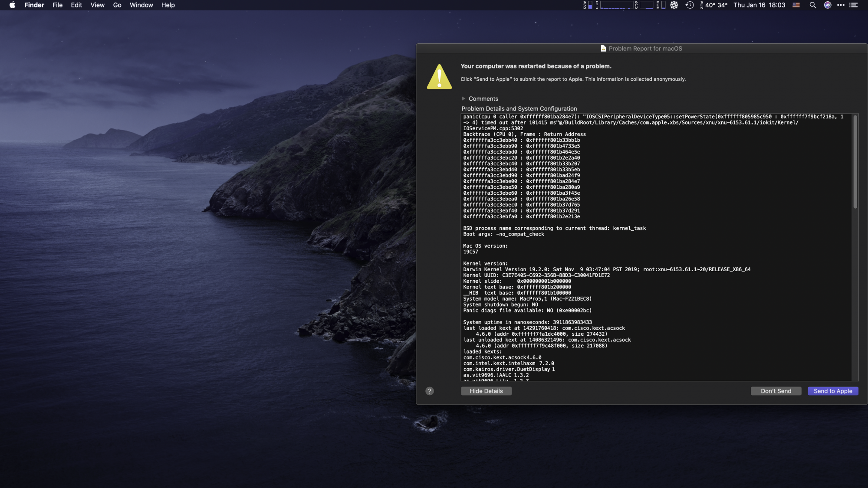Click the 'Kernel slide:' line
Image resolution: width=868 pixels, height=488 pixels.
click(x=517, y=281)
